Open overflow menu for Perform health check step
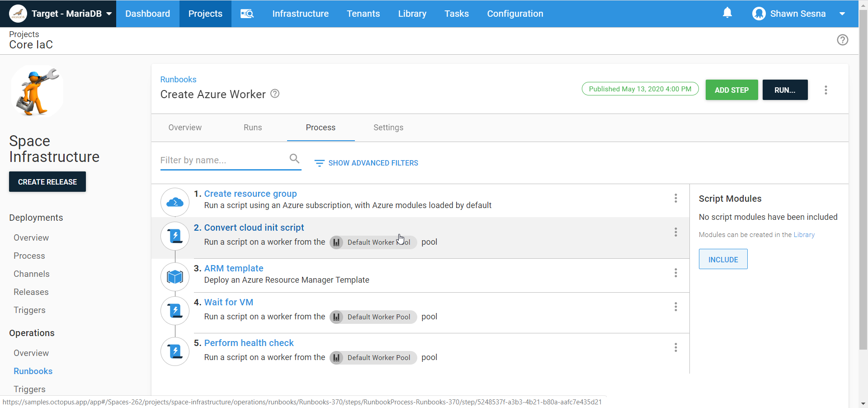The height and width of the screenshot is (408, 868). click(x=675, y=347)
